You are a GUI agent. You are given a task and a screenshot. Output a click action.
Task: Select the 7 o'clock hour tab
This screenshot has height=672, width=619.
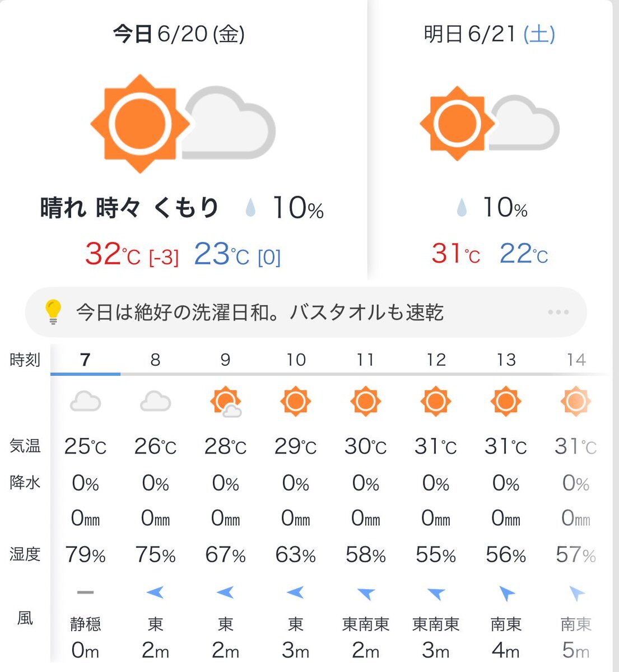pos(85,360)
